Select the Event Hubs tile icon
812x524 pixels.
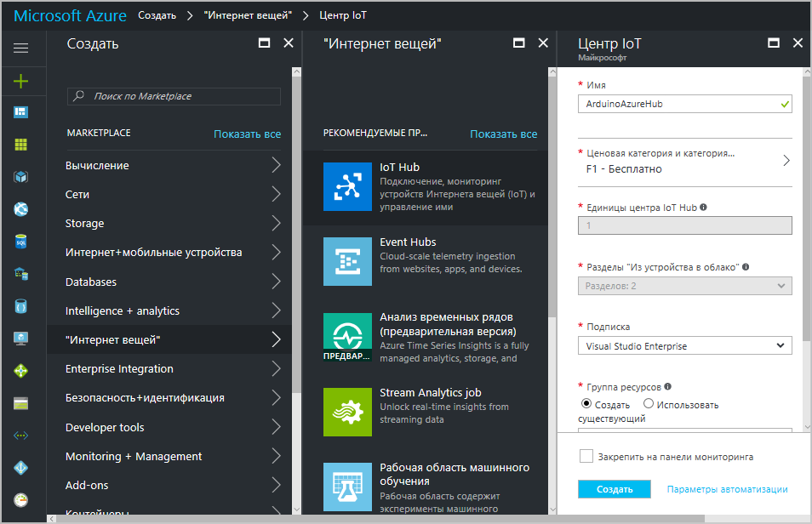click(347, 261)
